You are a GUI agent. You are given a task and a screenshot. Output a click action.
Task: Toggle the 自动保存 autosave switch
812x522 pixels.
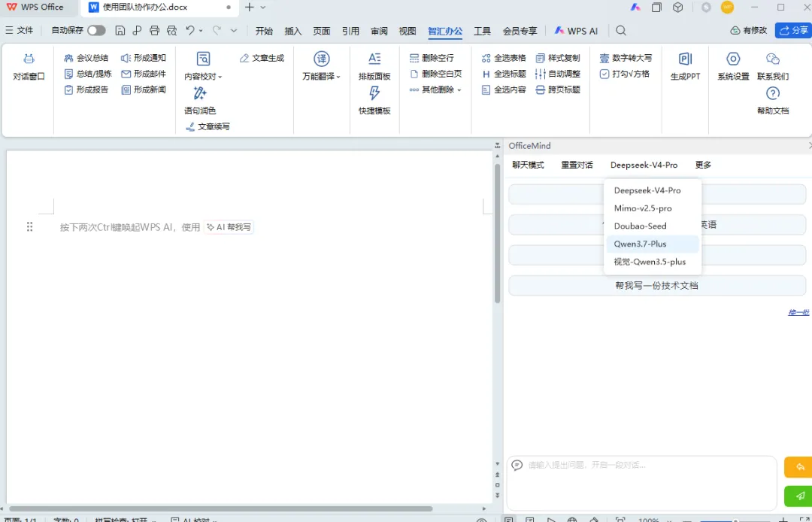click(x=96, y=31)
